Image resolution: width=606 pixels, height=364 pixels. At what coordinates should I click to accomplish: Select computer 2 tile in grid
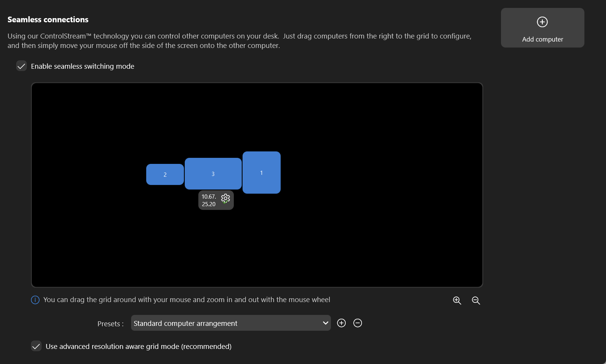point(165,174)
